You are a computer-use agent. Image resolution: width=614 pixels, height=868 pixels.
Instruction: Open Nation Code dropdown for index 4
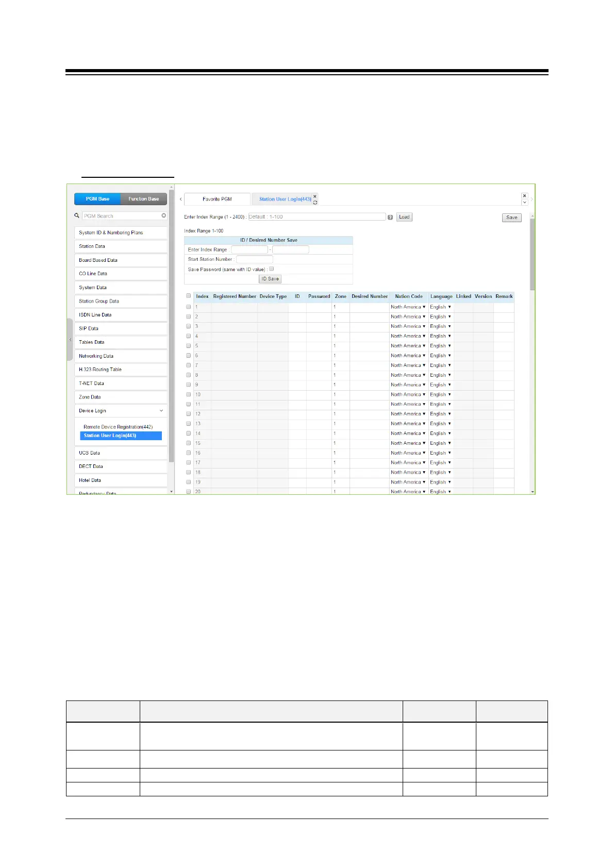[408, 336]
